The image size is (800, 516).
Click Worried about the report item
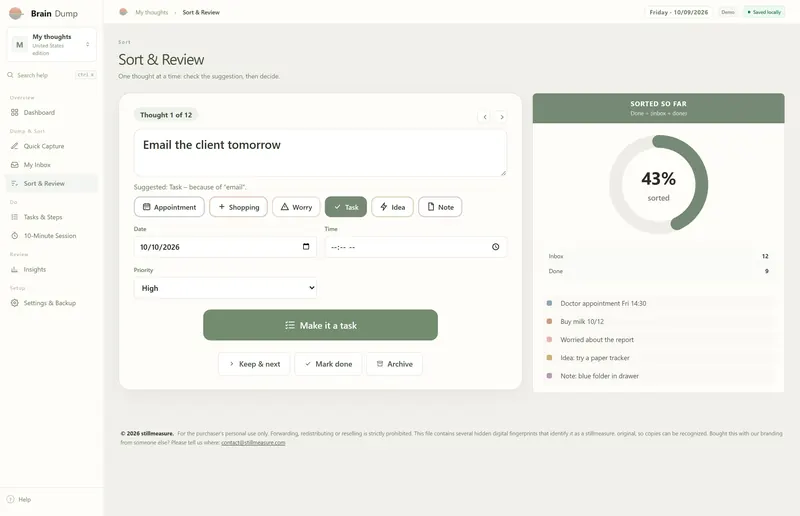tap(659, 339)
